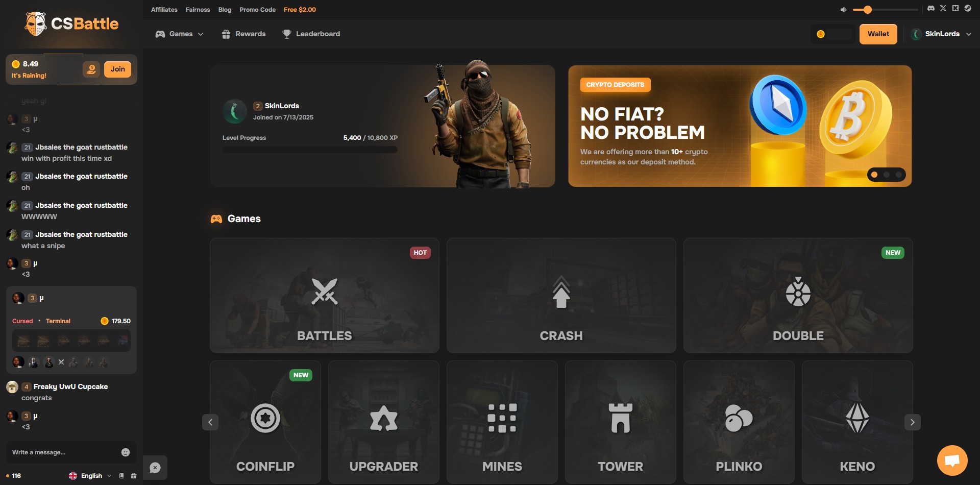Viewport: 980px width, 485px height.
Task: Open the Plinko game tile
Action: tap(739, 422)
